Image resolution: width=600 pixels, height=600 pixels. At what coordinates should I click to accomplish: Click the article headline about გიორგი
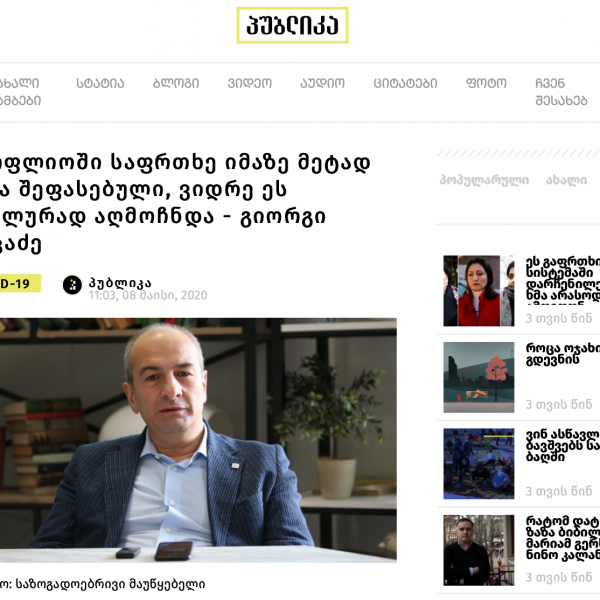click(x=186, y=203)
